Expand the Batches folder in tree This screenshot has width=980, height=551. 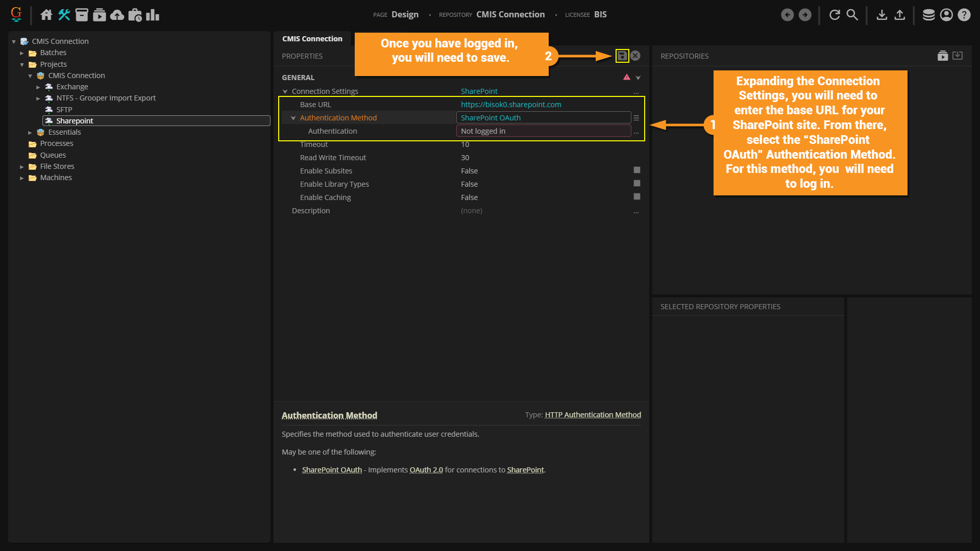click(x=22, y=53)
